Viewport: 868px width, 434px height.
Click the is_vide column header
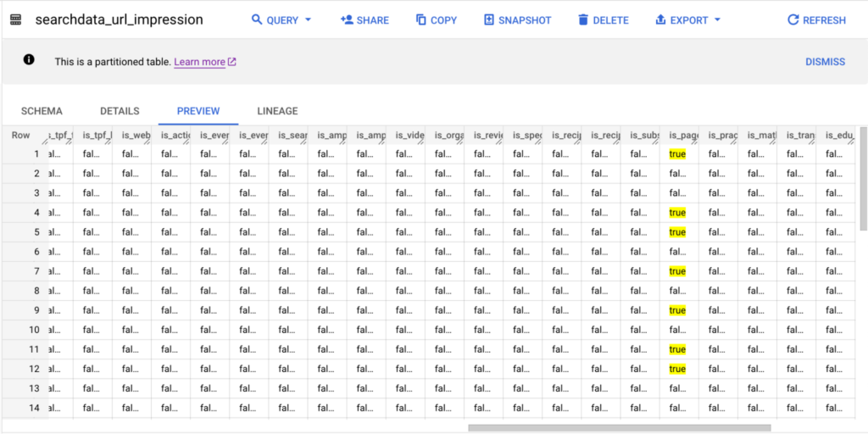pos(406,135)
